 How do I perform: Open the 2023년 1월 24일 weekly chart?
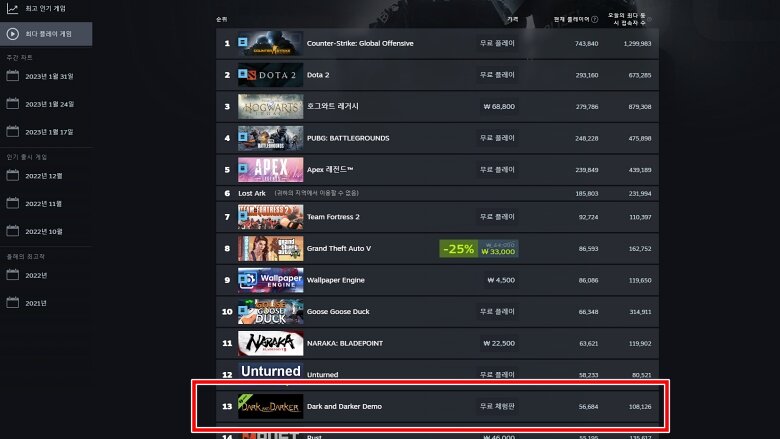(x=50, y=104)
